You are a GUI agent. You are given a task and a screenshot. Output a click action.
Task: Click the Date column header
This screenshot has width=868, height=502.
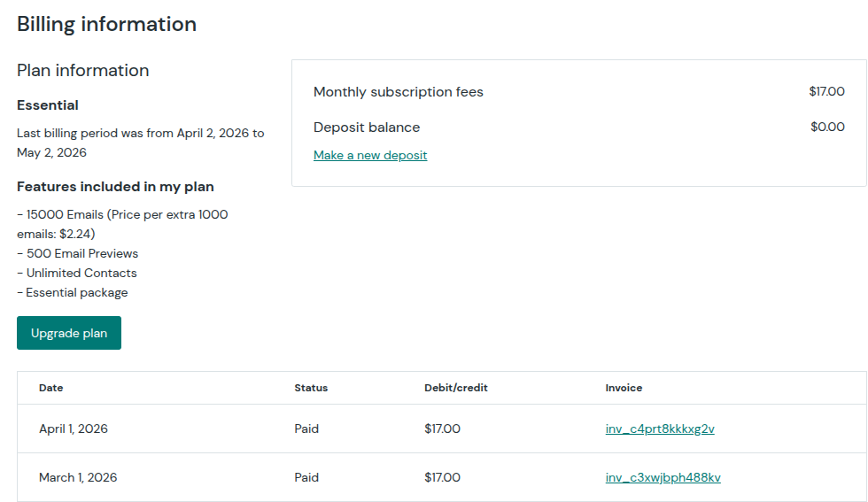coord(51,388)
